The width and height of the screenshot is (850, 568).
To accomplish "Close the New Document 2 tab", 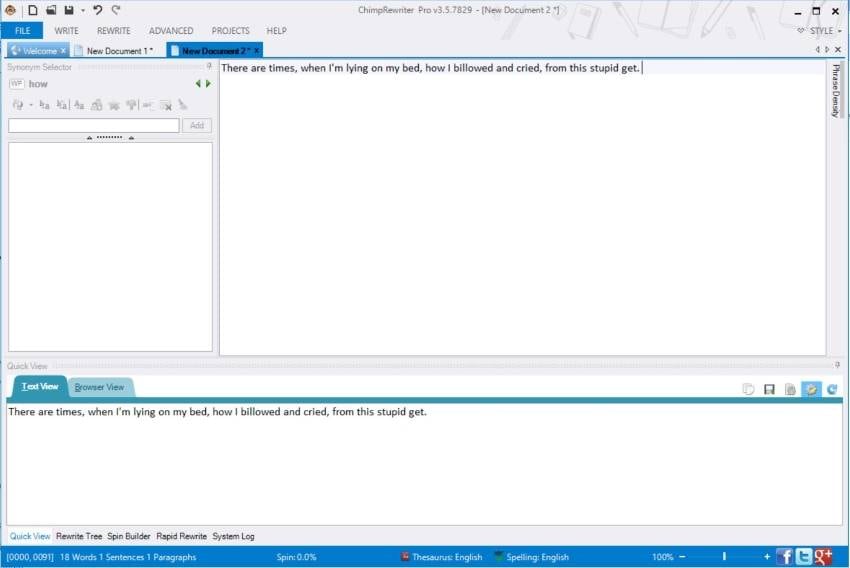I will (257, 51).
